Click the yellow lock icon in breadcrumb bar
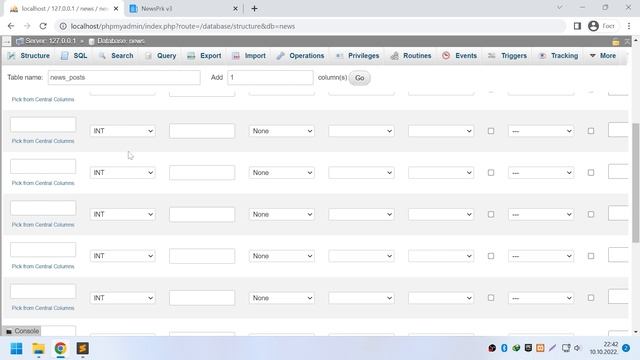Viewport: 640px width, 360px height. tap(616, 42)
